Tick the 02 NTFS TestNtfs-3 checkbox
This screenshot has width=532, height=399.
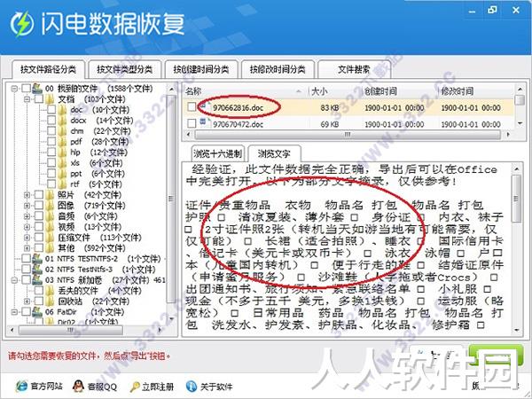point(26,270)
